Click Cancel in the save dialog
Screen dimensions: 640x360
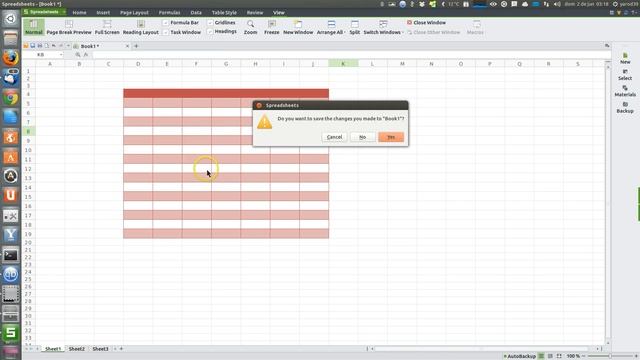(x=334, y=137)
